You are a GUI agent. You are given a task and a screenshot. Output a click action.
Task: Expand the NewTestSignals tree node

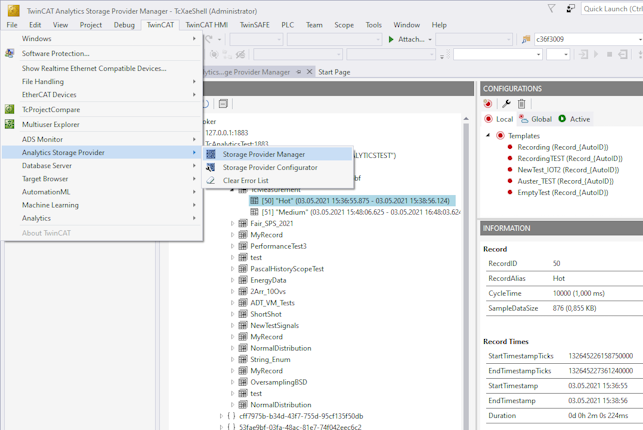[233, 325]
